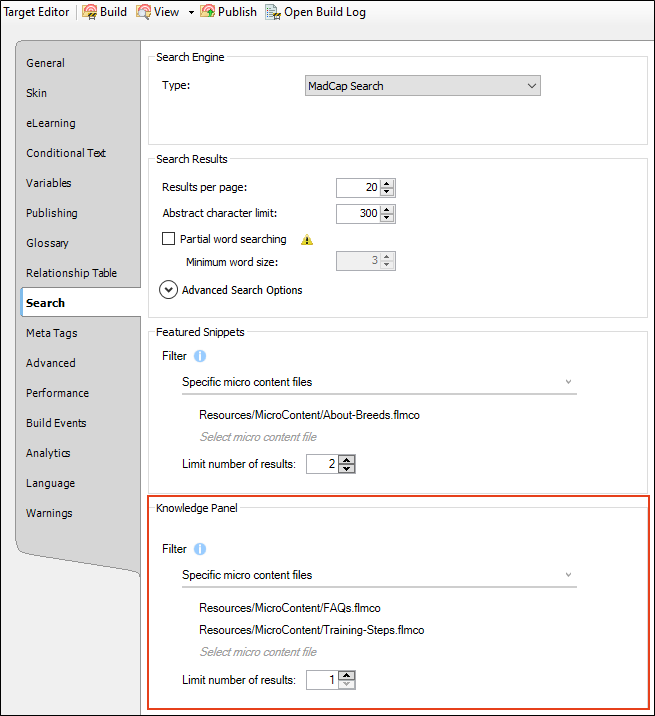Switch to the Meta Tags tab
Screen dimensions: 655x716
pos(52,333)
